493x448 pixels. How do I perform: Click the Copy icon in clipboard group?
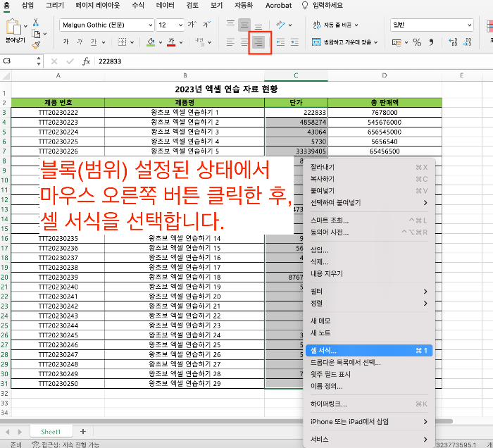[x=36, y=34]
